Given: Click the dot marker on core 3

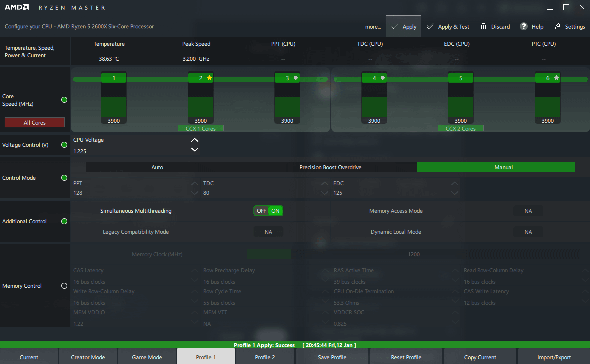Looking at the screenshot, I should [296, 78].
